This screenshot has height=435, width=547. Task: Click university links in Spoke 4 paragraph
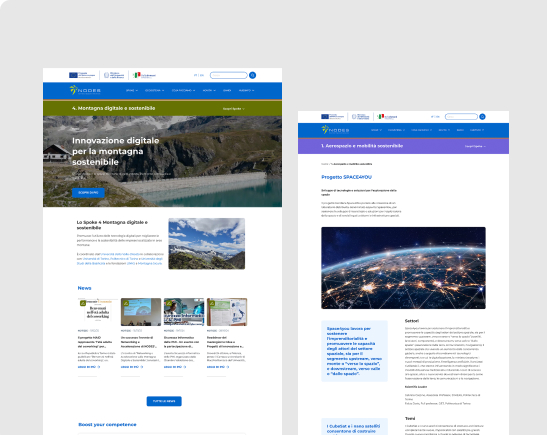coord(120,259)
